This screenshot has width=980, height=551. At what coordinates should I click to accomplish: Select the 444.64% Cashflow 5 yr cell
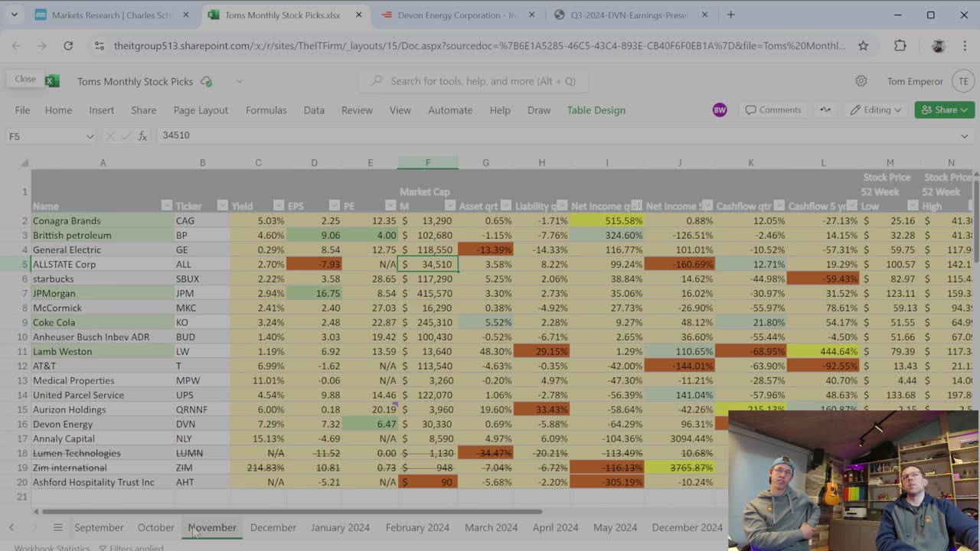[x=823, y=351]
